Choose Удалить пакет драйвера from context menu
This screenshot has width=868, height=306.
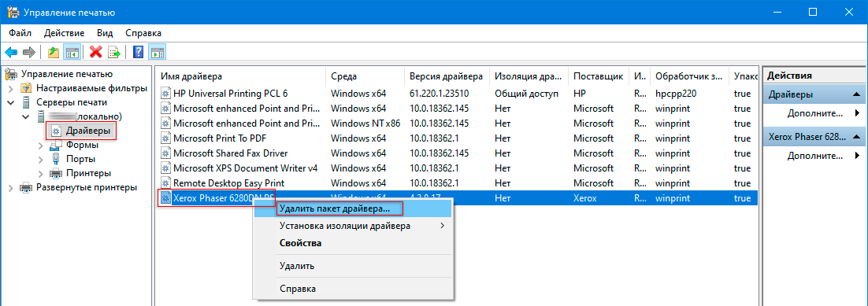pos(334,209)
